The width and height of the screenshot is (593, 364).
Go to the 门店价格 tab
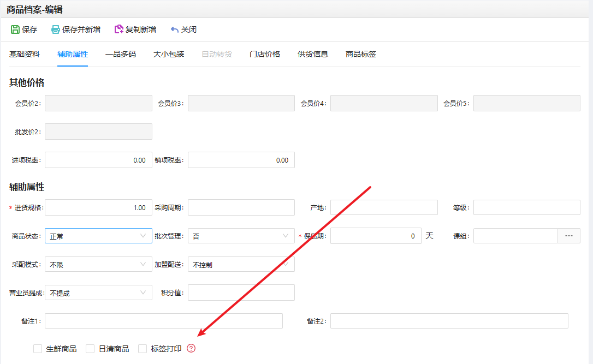tap(265, 54)
